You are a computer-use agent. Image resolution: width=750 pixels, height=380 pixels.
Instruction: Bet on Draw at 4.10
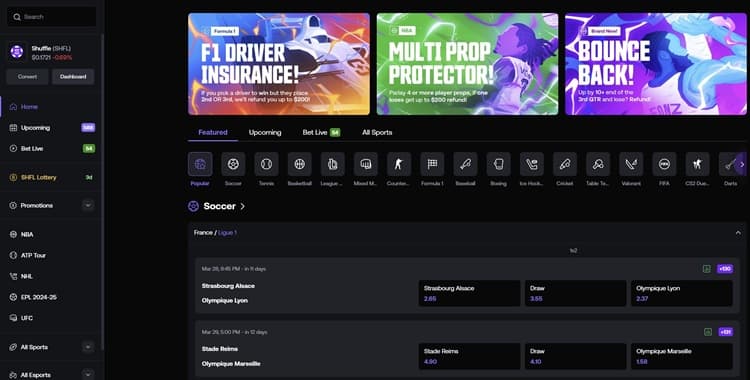[x=575, y=356]
